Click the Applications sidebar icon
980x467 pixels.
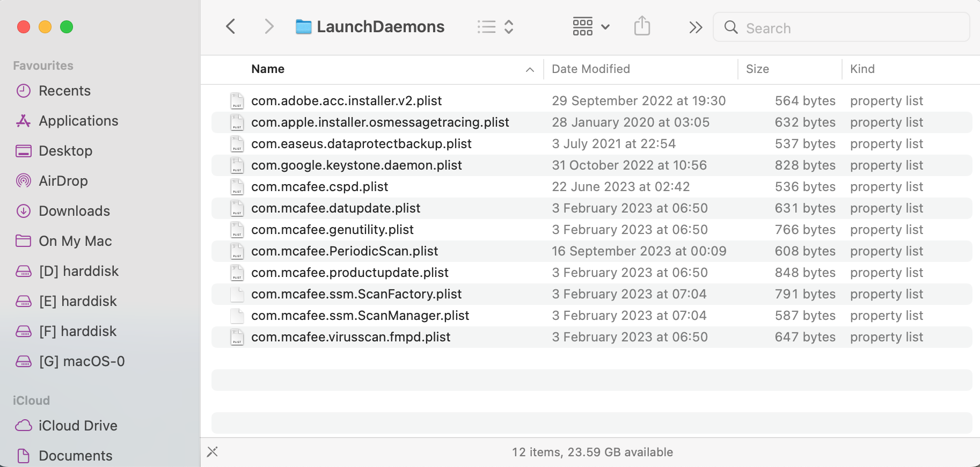coord(24,121)
